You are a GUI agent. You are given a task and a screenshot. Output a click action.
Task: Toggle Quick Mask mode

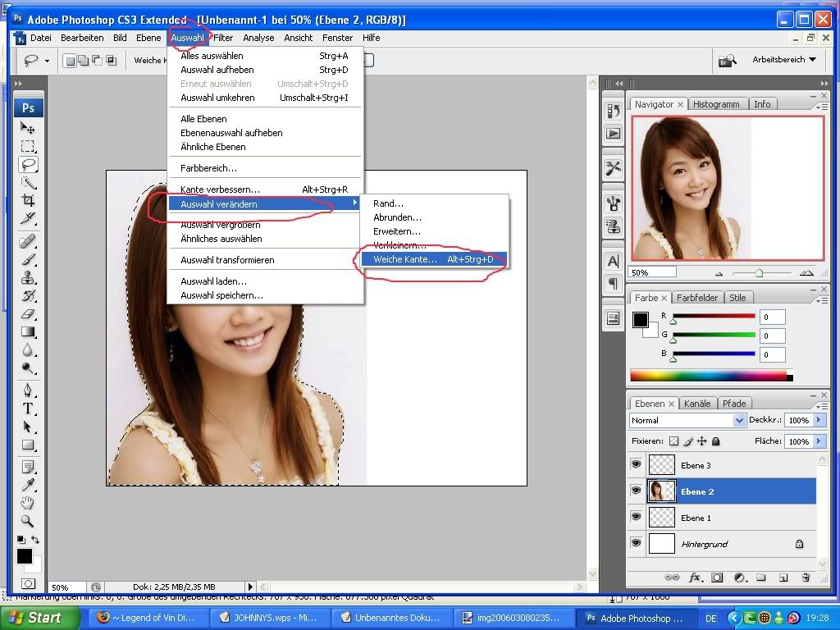[29, 583]
